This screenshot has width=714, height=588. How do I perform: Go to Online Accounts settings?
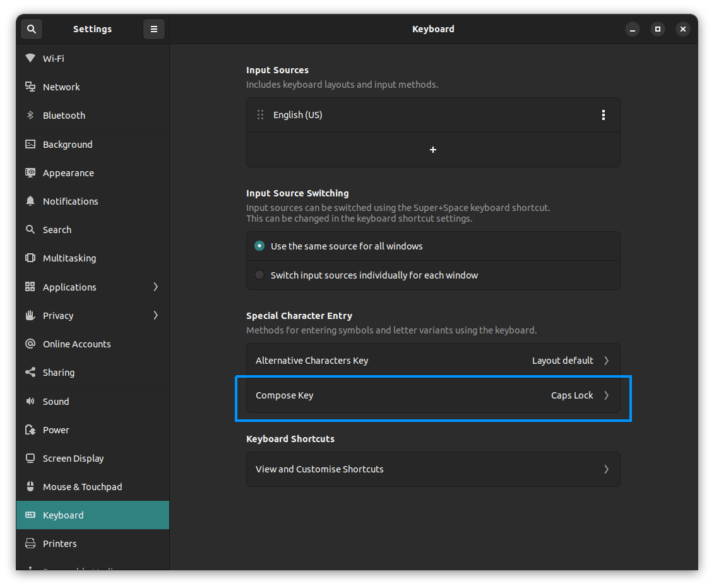tap(76, 344)
